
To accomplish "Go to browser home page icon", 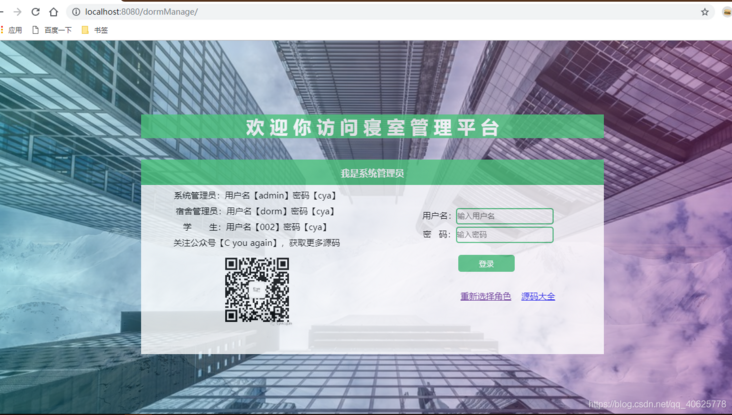I will (x=54, y=12).
